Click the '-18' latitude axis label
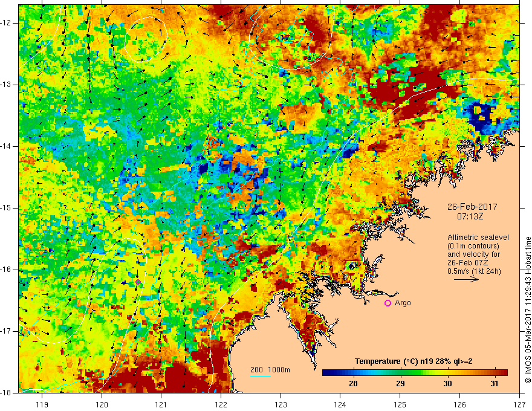The height and width of the screenshot is (411, 532). (x=7, y=393)
